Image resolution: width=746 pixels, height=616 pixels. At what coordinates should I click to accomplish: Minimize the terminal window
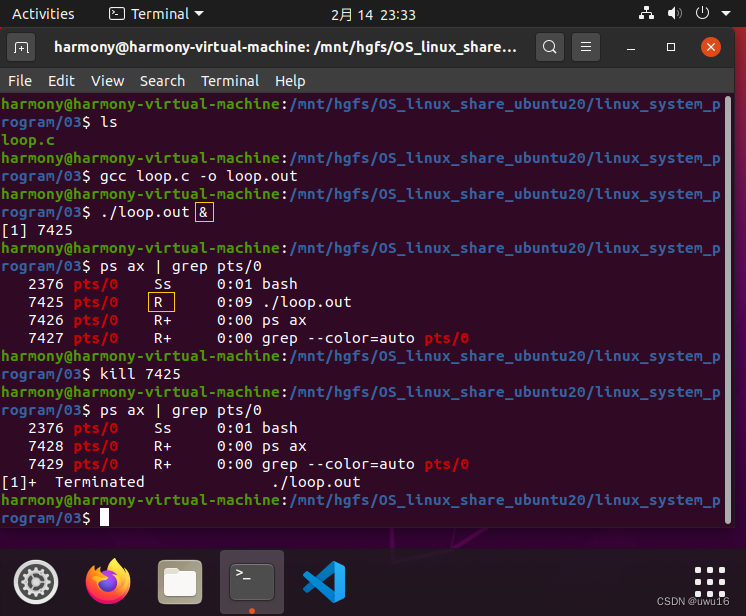631,48
